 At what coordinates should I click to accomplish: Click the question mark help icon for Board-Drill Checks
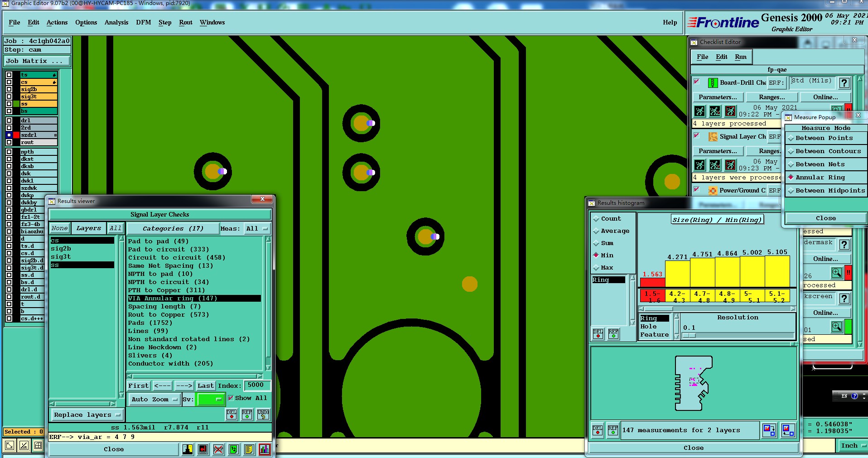pyautogui.click(x=844, y=83)
